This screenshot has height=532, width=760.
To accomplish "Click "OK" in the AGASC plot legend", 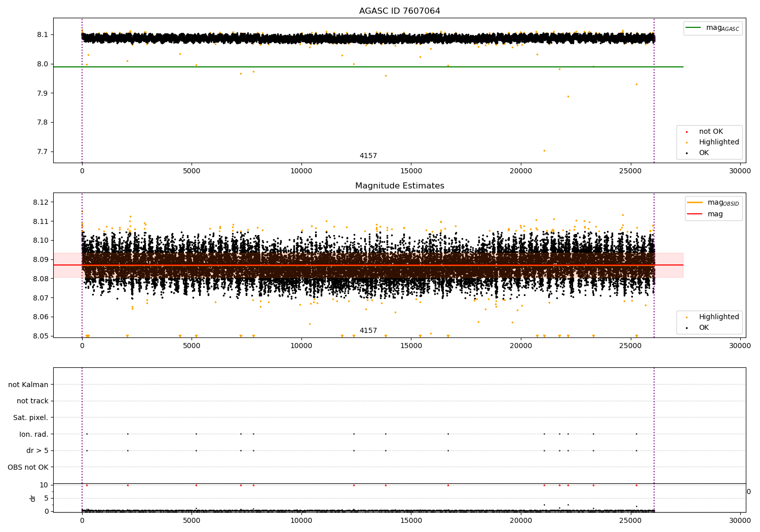I will coord(704,153).
